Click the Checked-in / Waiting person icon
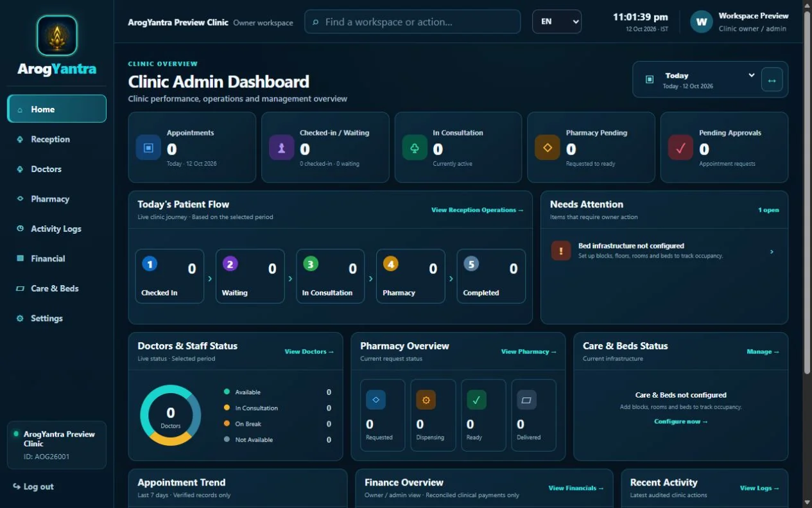The height and width of the screenshot is (508, 812). (x=281, y=148)
